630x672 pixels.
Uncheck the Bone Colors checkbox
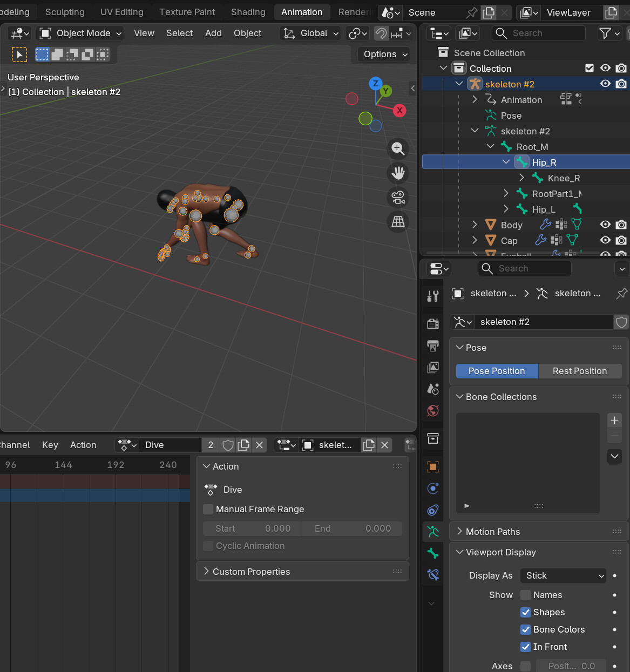525,629
